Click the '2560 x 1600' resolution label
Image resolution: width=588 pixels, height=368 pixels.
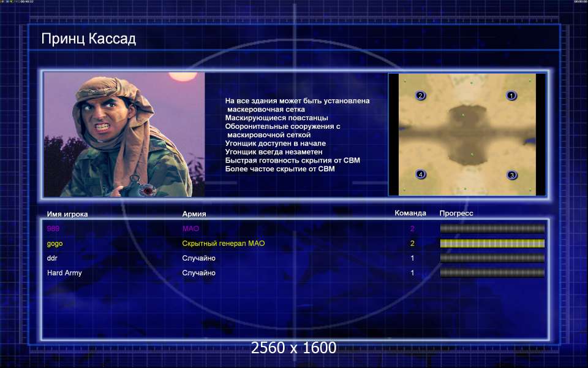(x=293, y=348)
